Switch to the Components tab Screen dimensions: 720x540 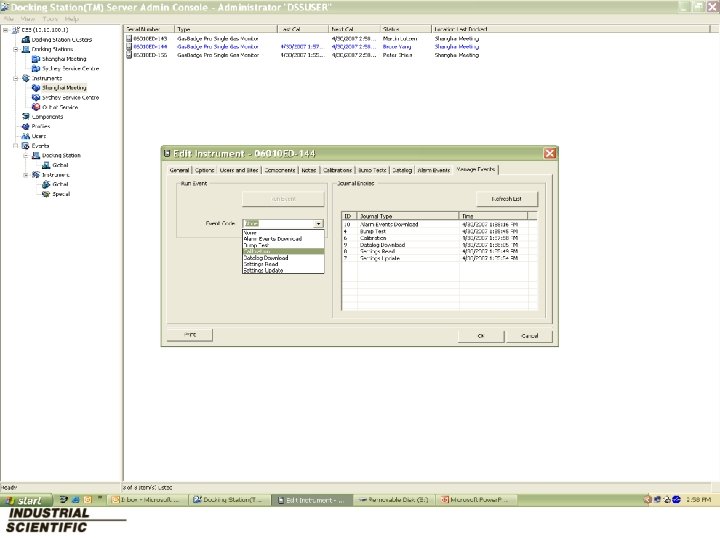click(280, 170)
